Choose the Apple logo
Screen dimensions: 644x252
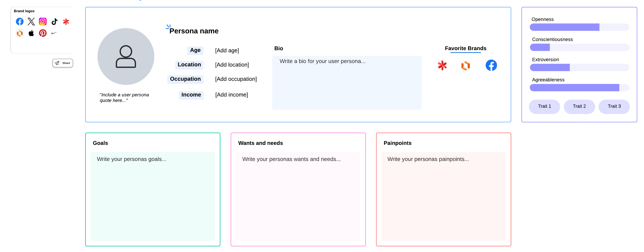coord(31,33)
